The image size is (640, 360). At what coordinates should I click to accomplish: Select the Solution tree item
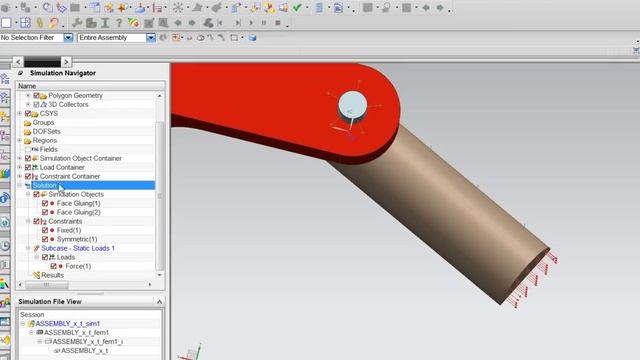tap(44, 185)
